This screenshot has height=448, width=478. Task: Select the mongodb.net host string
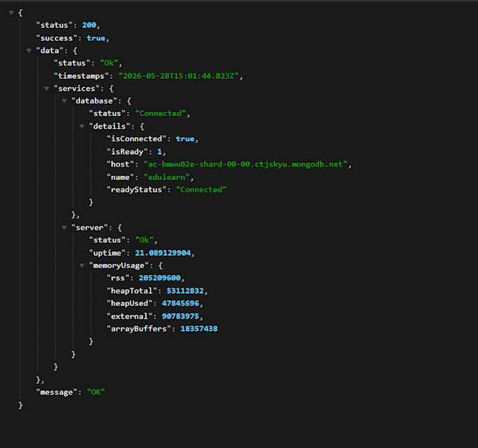245,165
